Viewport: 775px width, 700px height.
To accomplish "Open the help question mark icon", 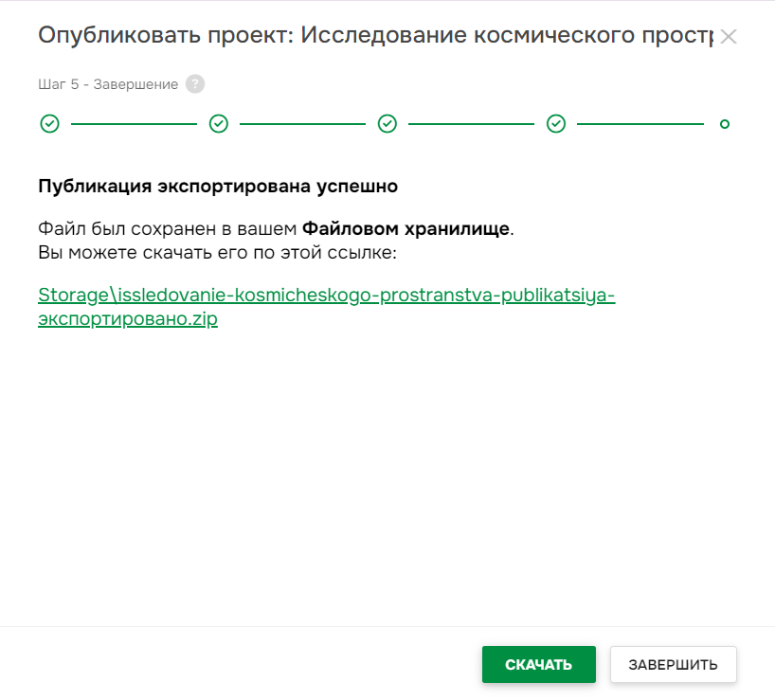I will point(195,84).
